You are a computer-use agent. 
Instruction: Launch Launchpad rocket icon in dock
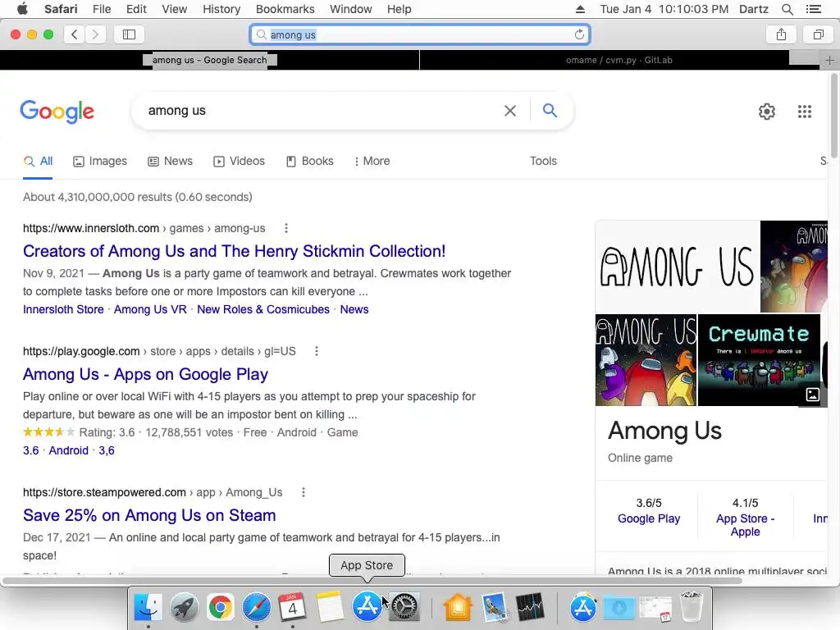[184, 607]
